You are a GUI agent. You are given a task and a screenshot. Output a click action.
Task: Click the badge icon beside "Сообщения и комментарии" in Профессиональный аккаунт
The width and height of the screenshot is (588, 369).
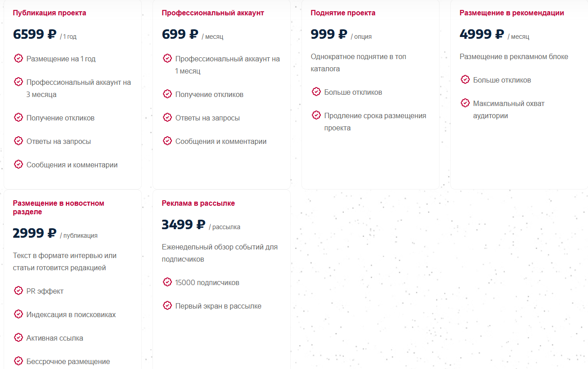167,141
